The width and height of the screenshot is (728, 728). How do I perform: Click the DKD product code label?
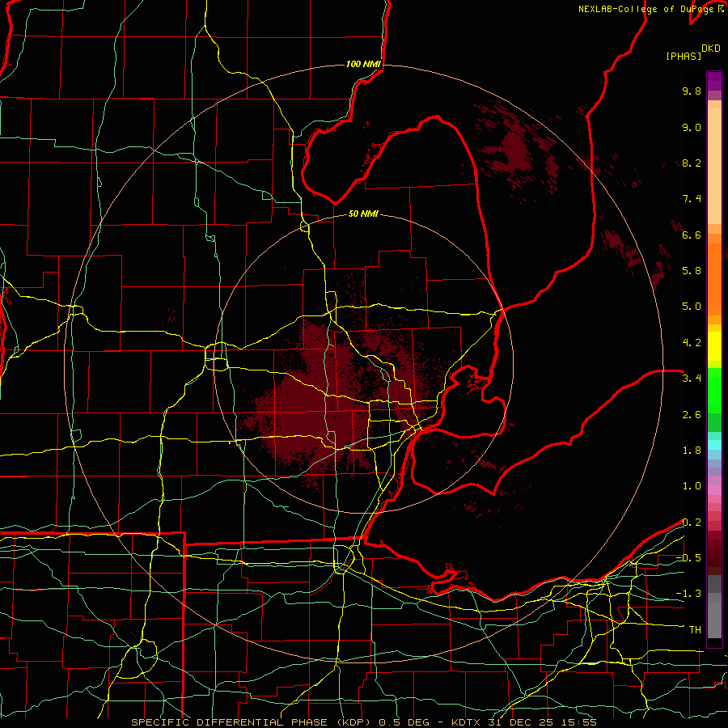tap(711, 49)
